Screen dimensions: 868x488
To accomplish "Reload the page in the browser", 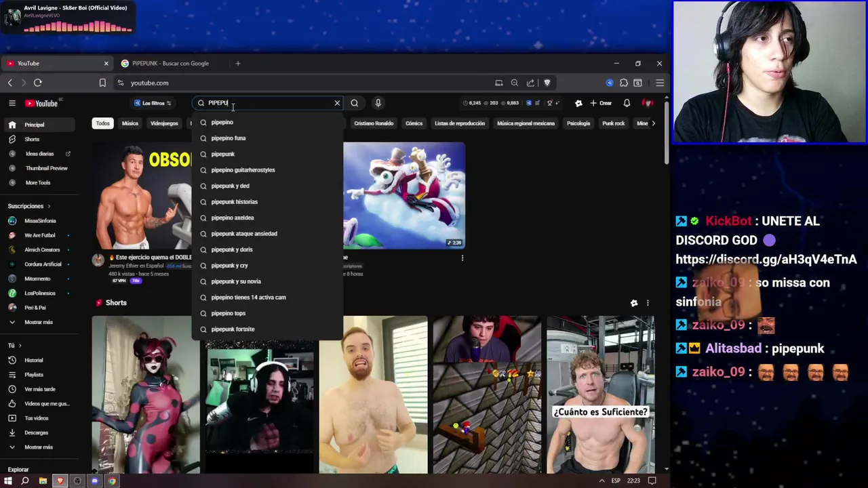I will pos(38,83).
